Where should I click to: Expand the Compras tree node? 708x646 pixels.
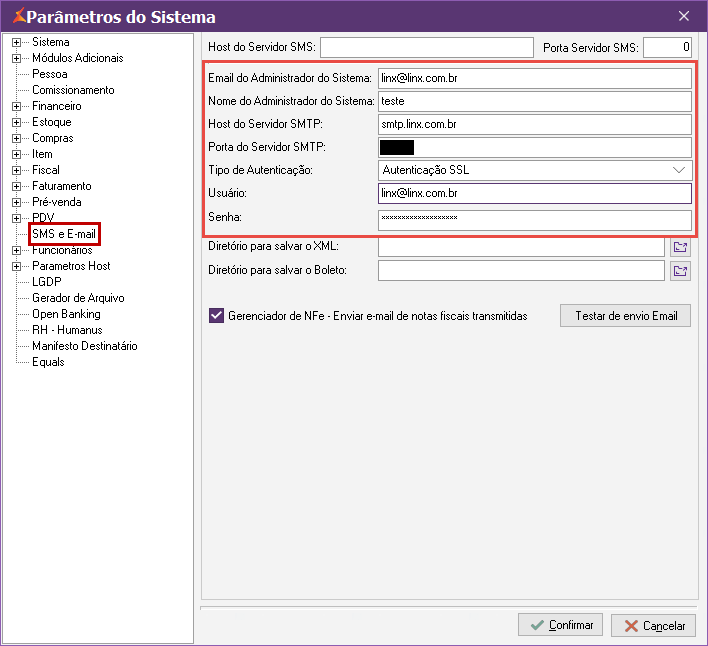(16, 139)
